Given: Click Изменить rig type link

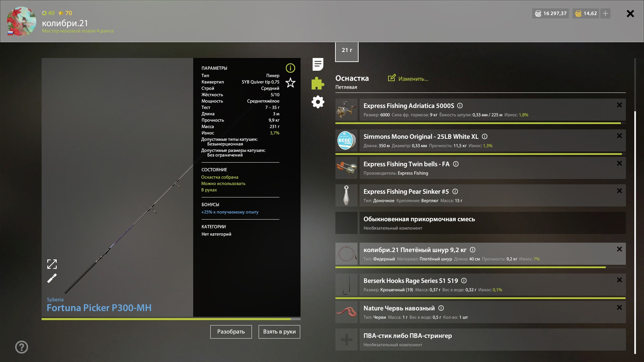Looking at the screenshot, I should coord(408,78).
